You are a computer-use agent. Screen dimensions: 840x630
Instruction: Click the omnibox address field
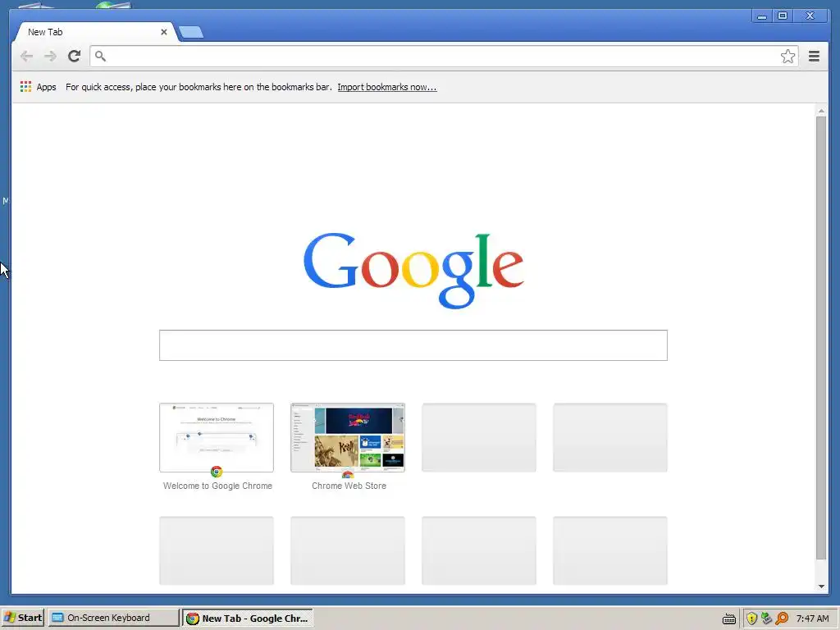[444, 57]
